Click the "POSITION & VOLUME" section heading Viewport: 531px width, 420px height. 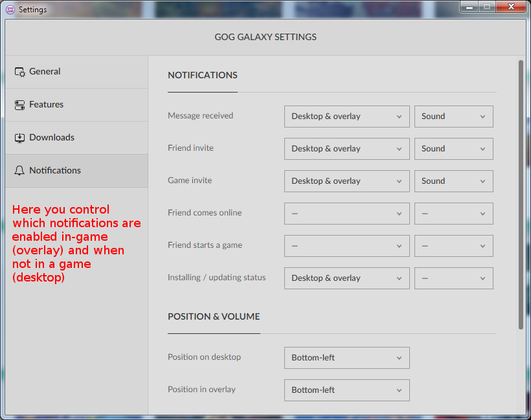(x=214, y=316)
